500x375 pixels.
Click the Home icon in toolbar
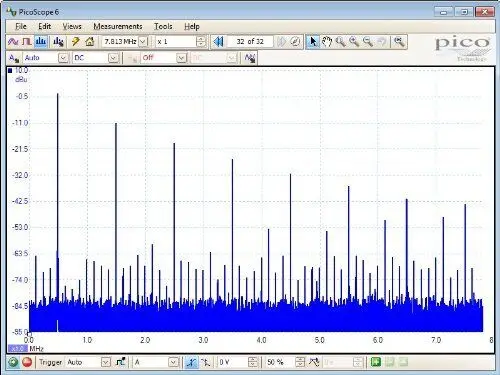point(89,42)
